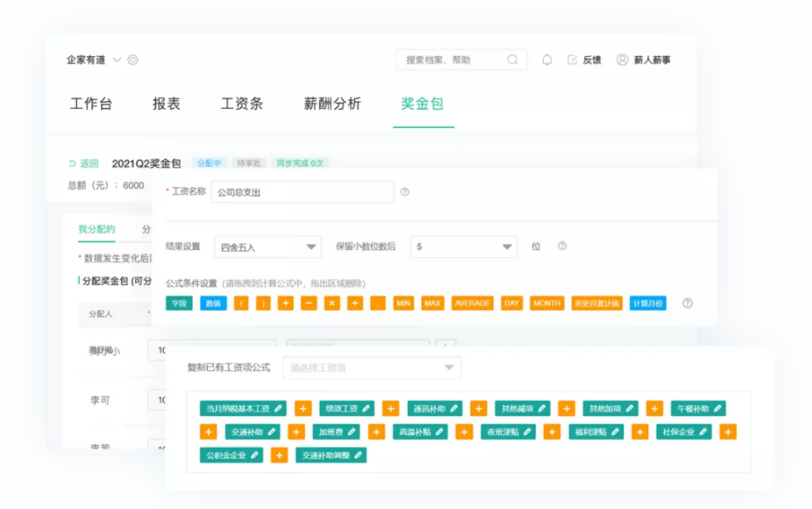The image size is (812, 509).
Task: Edit the 绩效工资 chip pencil
Action: pos(366,409)
